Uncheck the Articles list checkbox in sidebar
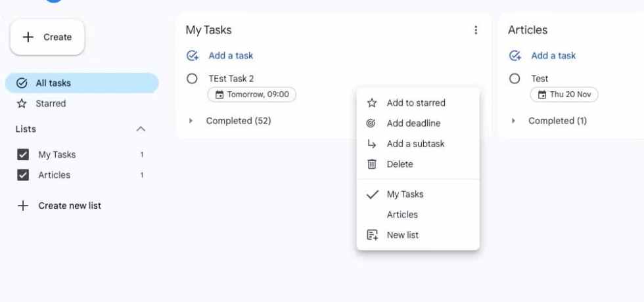The width and height of the screenshot is (644, 302). [23, 175]
